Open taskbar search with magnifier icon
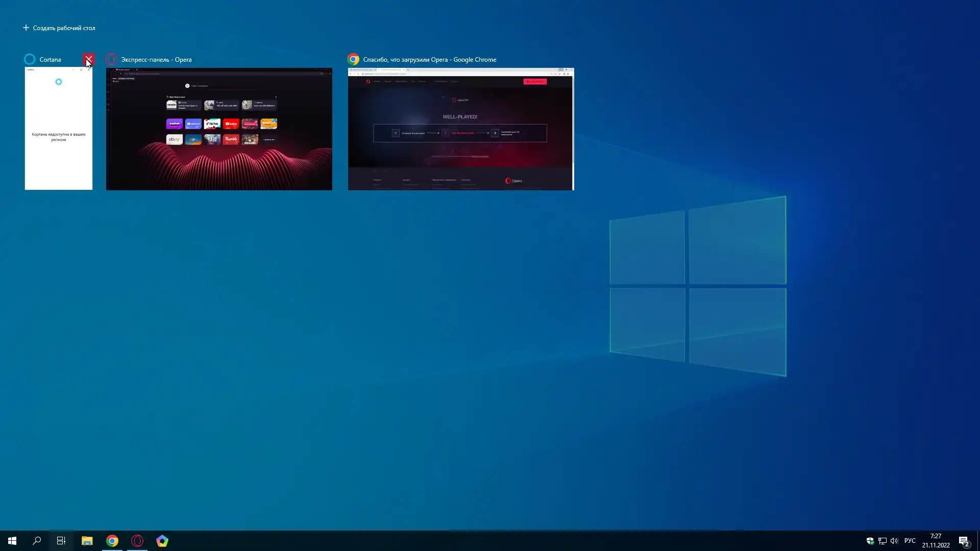The width and height of the screenshot is (980, 551). pyautogui.click(x=37, y=541)
